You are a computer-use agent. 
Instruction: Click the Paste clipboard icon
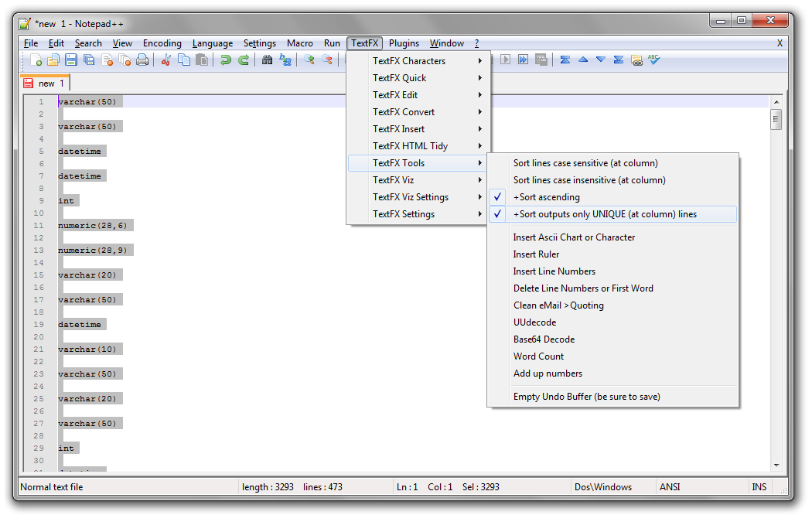202,60
